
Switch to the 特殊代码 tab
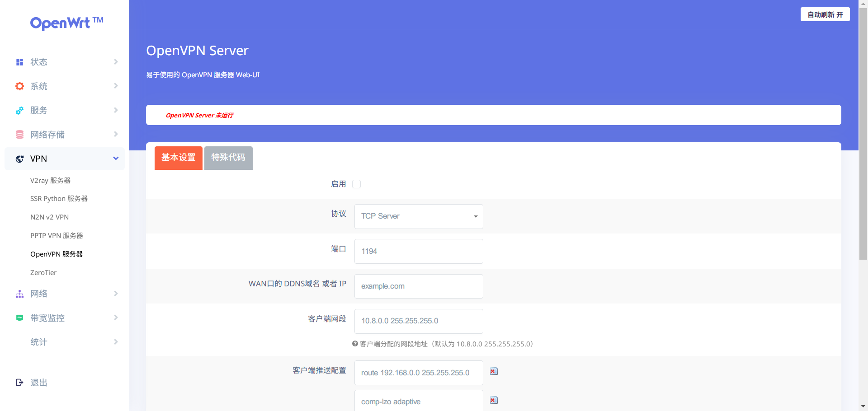(x=228, y=158)
